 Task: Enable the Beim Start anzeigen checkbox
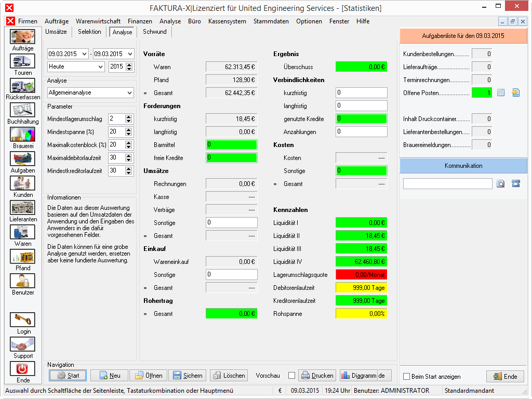coord(406,377)
